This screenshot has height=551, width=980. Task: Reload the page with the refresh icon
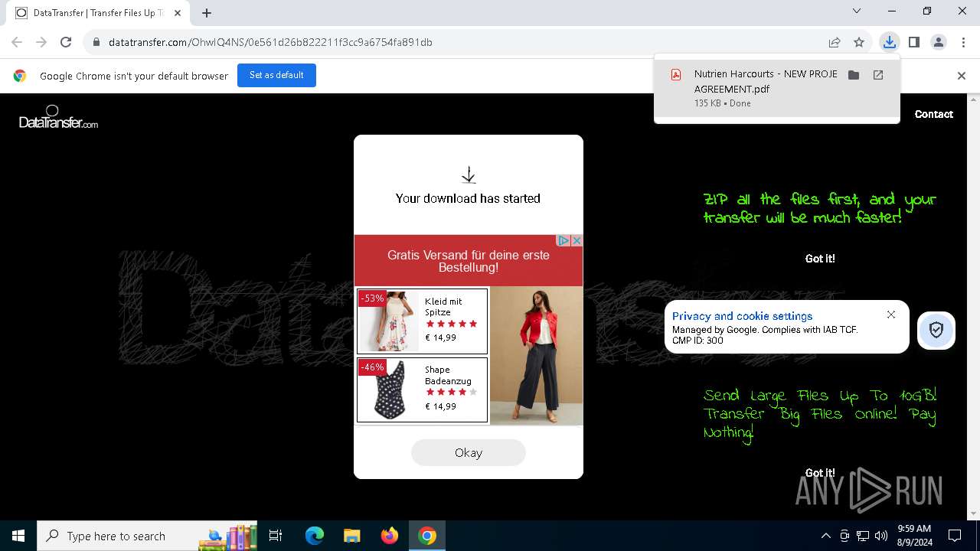66,42
